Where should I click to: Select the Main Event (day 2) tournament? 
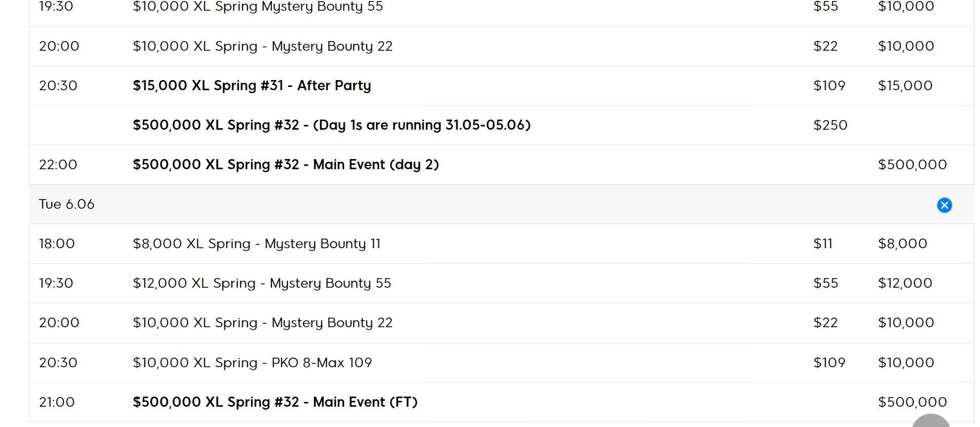[286, 164]
